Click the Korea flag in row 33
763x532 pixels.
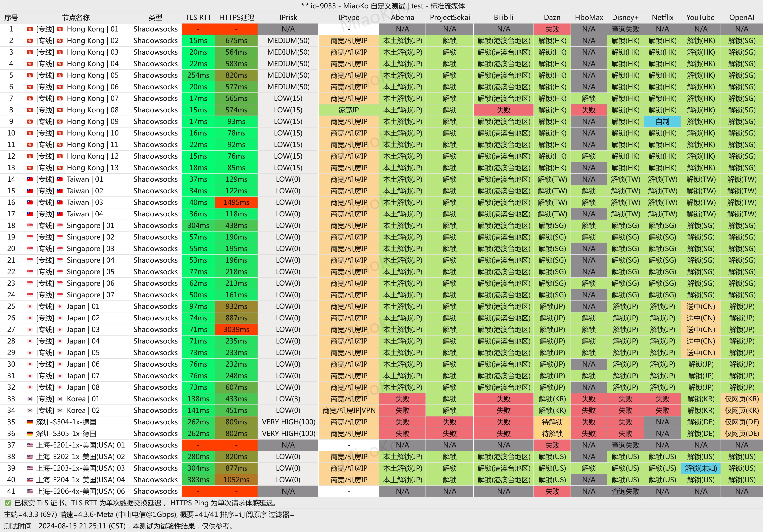pyautogui.click(x=30, y=399)
